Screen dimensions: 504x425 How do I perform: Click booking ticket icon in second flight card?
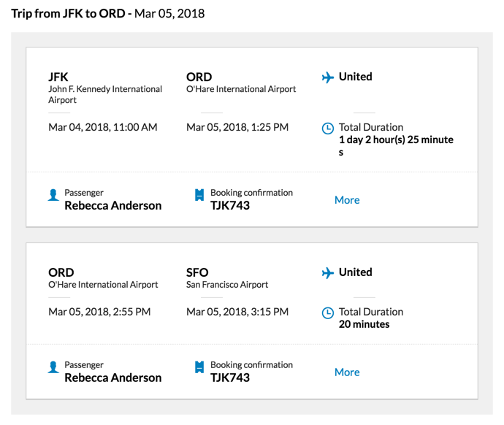point(199,368)
